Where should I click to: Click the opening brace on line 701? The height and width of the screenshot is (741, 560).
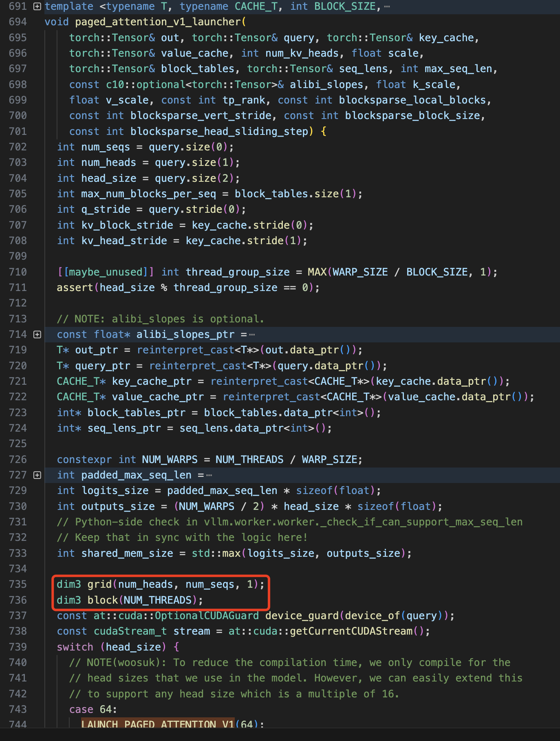(x=324, y=131)
